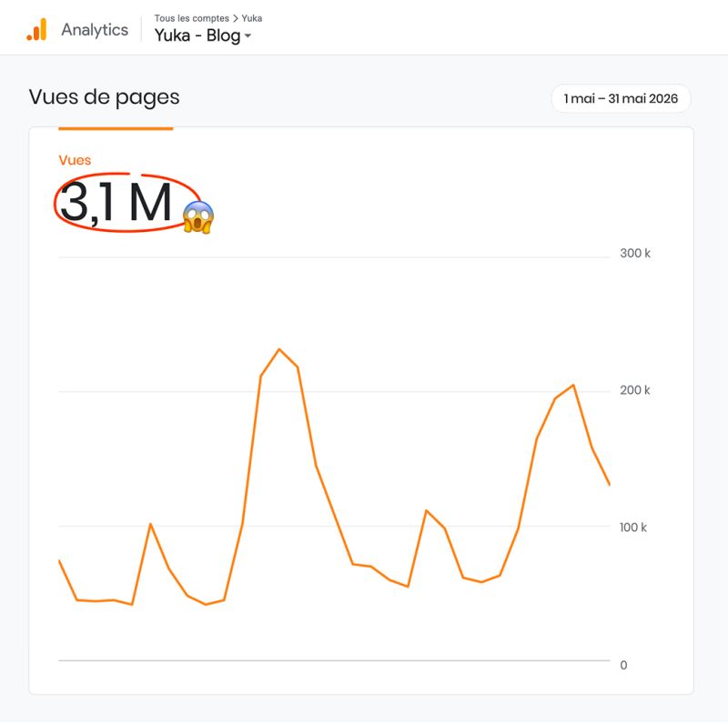
Task: Click the 'Yuka' breadcrumb link
Action: (x=252, y=18)
